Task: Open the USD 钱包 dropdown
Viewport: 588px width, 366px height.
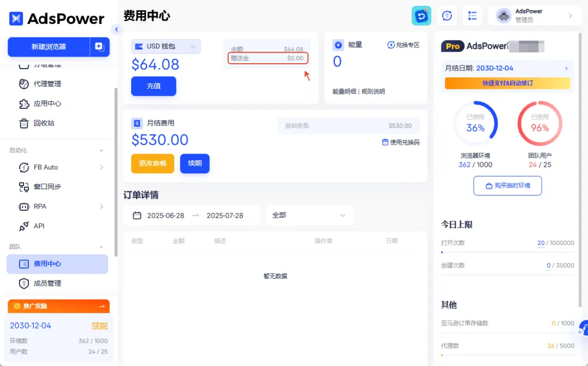Action: pyautogui.click(x=166, y=46)
